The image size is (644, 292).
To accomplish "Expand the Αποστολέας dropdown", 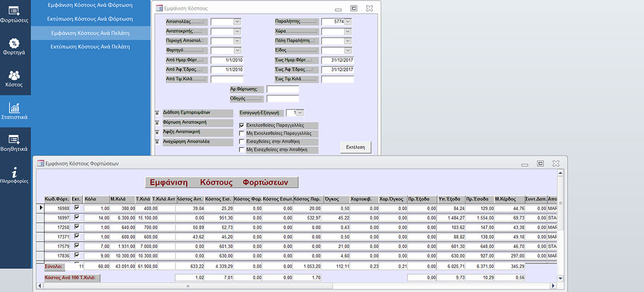I will (237, 21).
